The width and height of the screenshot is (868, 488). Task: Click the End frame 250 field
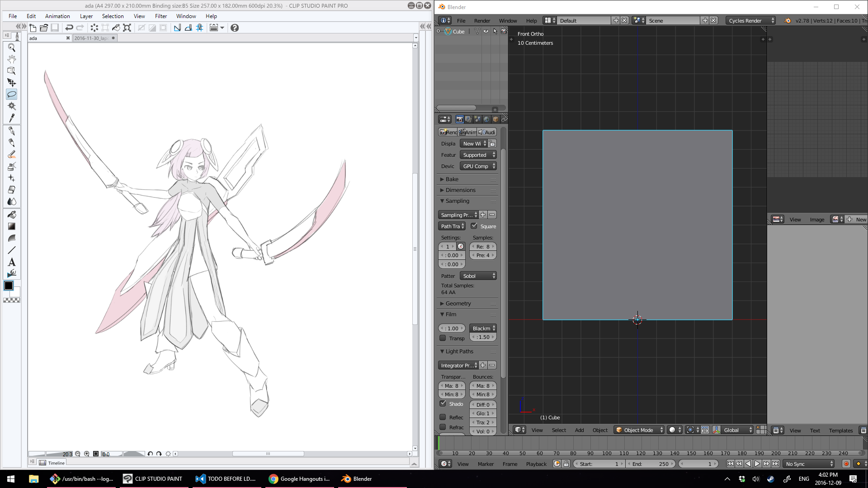tap(651, 464)
